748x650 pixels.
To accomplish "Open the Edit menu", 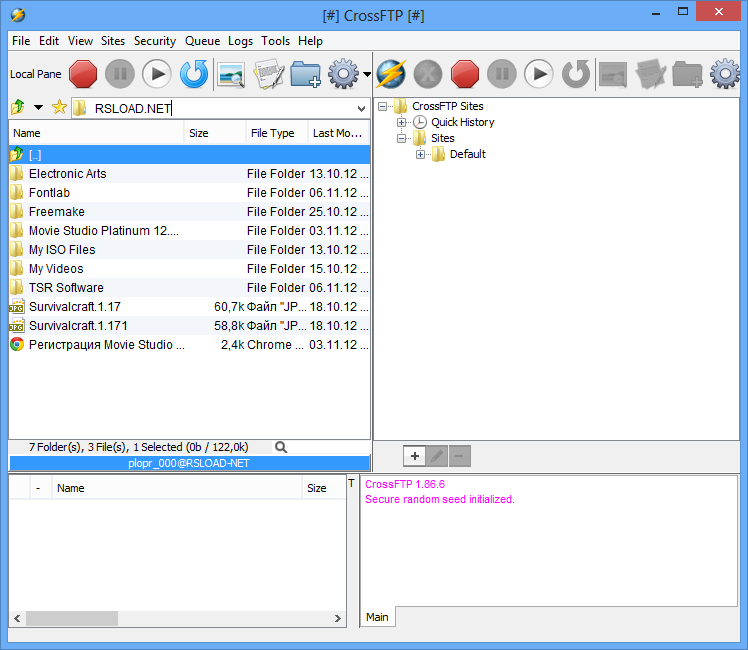I will pyautogui.click(x=49, y=41).
